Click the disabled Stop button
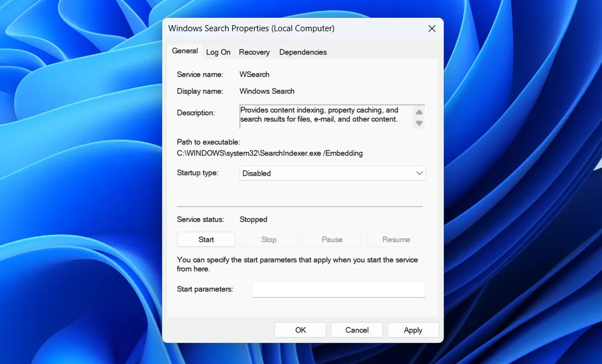 coord(269,239)
